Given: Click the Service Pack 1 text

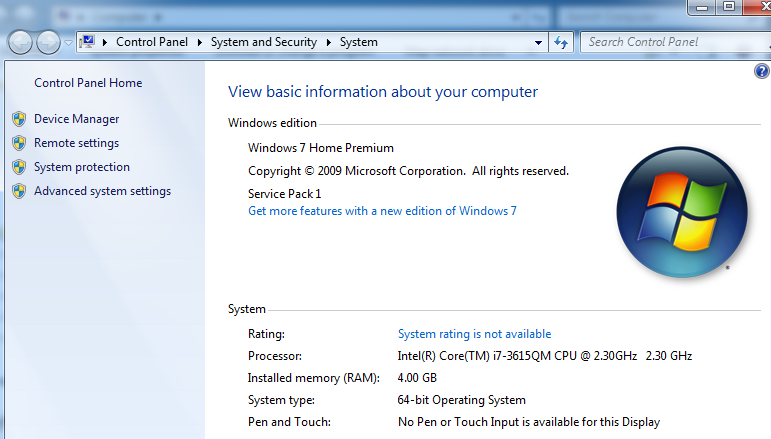Looking at the screenshot, I should (x=284, y=194).
